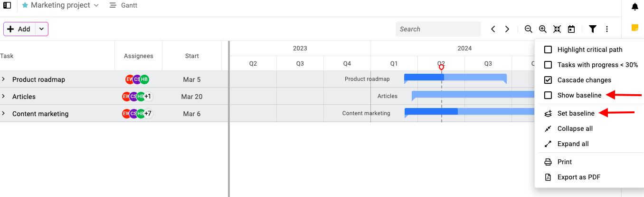Click the star icon beside Marketing project

point(25,5)
